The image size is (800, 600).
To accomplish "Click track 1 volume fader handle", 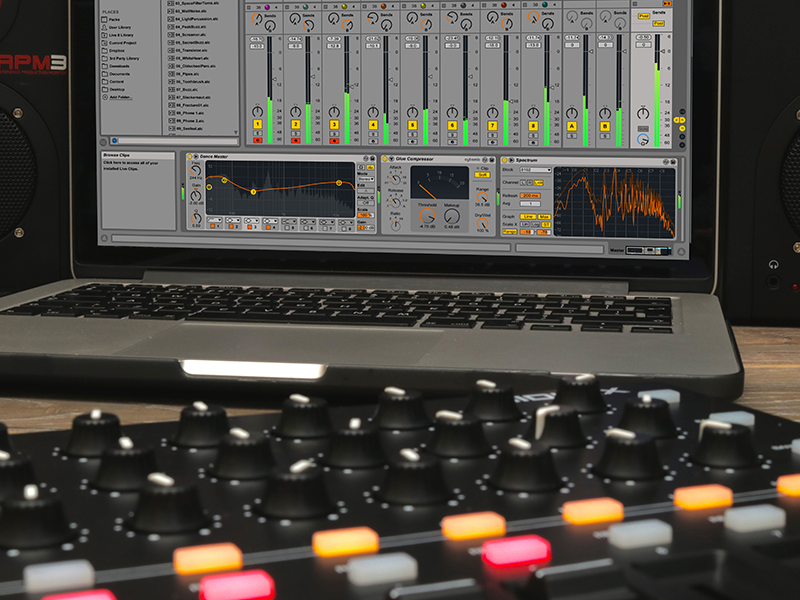I will coord(274,79).
